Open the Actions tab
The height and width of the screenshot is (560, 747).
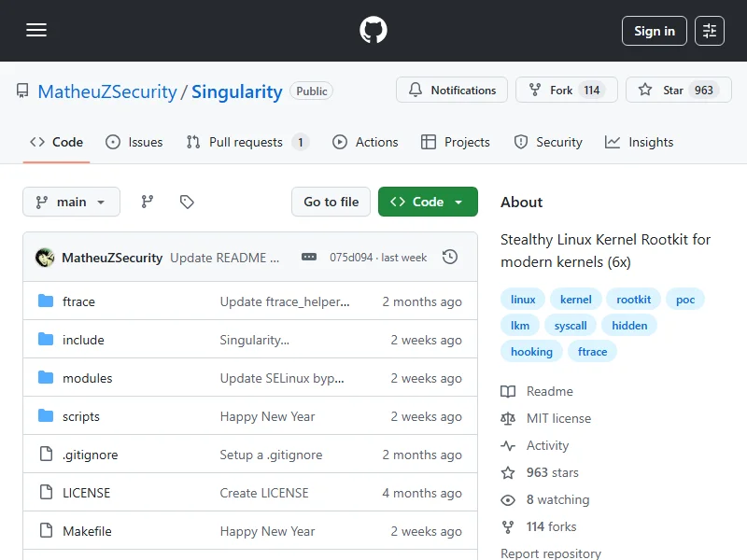click(366, 142)
